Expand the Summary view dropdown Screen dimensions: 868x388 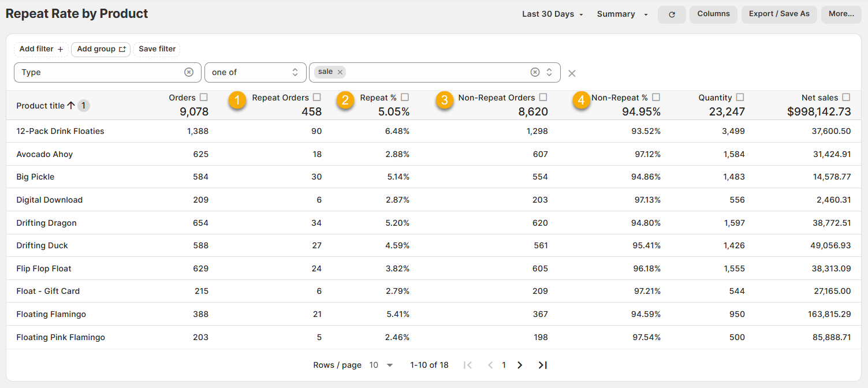622,14
